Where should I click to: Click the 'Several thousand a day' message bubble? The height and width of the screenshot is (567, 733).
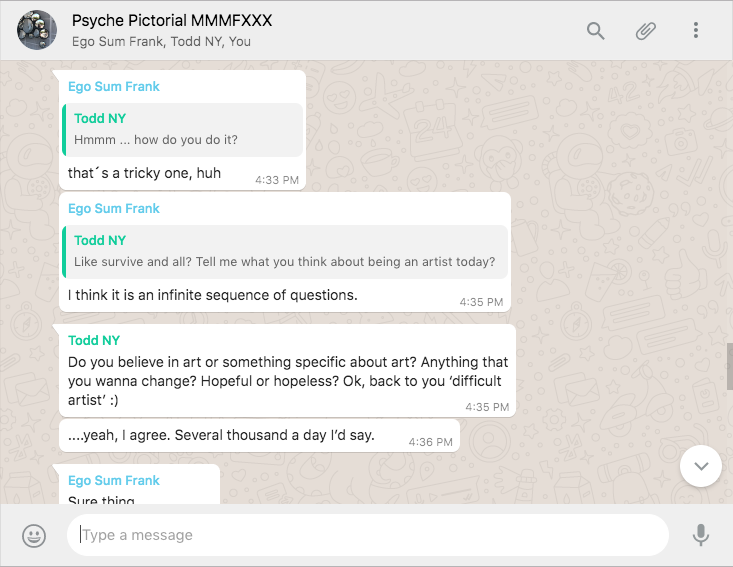(221, 435)
